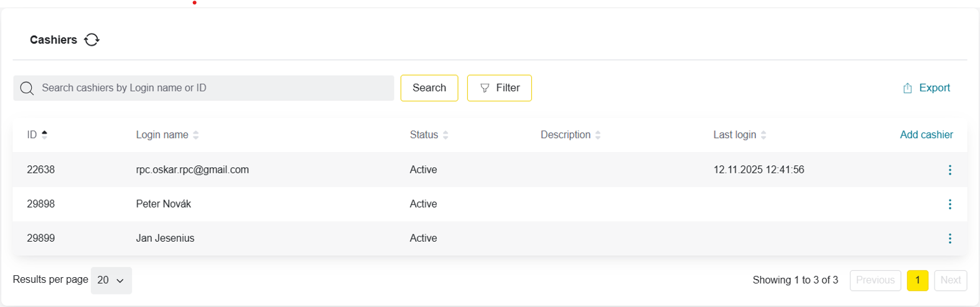This screenshot has height=307, width=980.
Task: Open the Filter options
Action: pos(499,88)
